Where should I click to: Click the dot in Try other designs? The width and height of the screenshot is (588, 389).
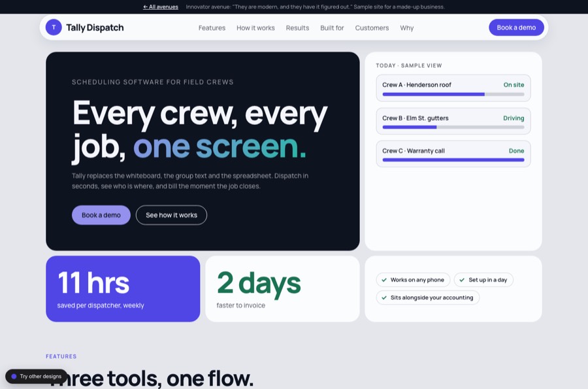click(14, 376)
